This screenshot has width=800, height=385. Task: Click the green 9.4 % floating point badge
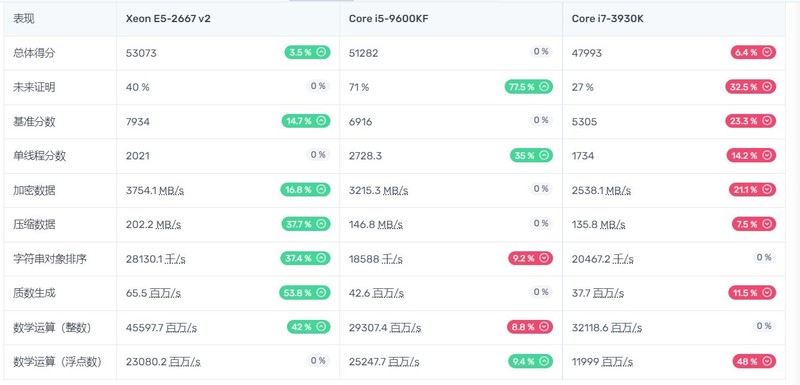click(530, 361)
